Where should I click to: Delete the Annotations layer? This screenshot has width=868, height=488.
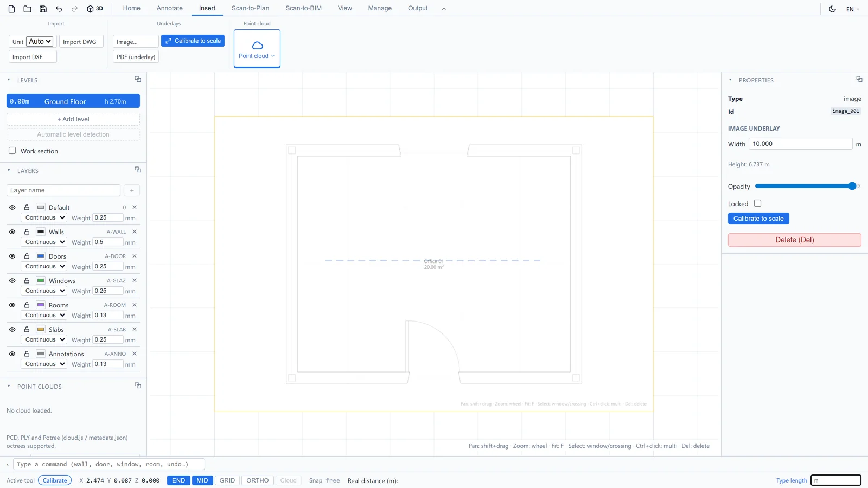click(x=135, y=354)
